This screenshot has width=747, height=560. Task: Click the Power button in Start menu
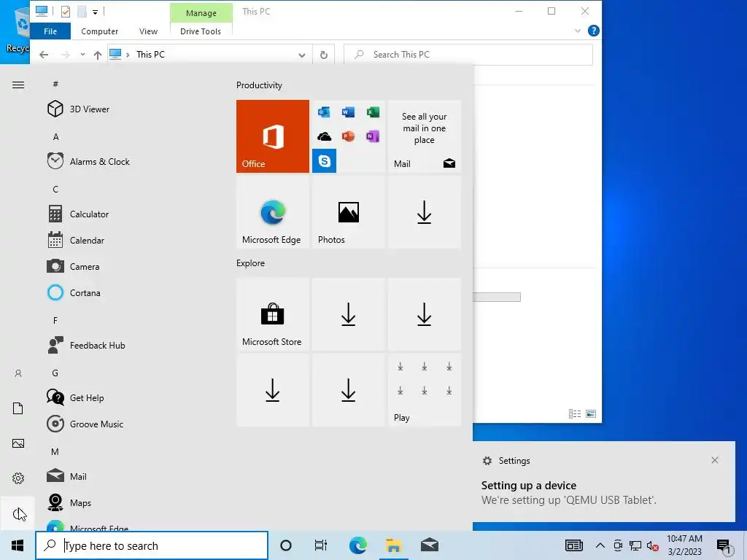pos(18,514)
